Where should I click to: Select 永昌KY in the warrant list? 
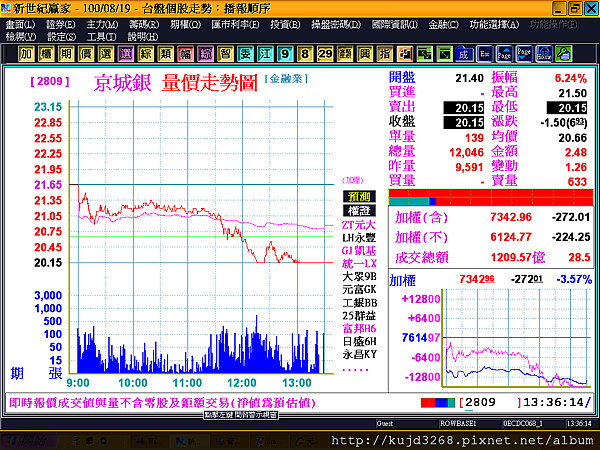pyautogui.click(x=359, y=354)
